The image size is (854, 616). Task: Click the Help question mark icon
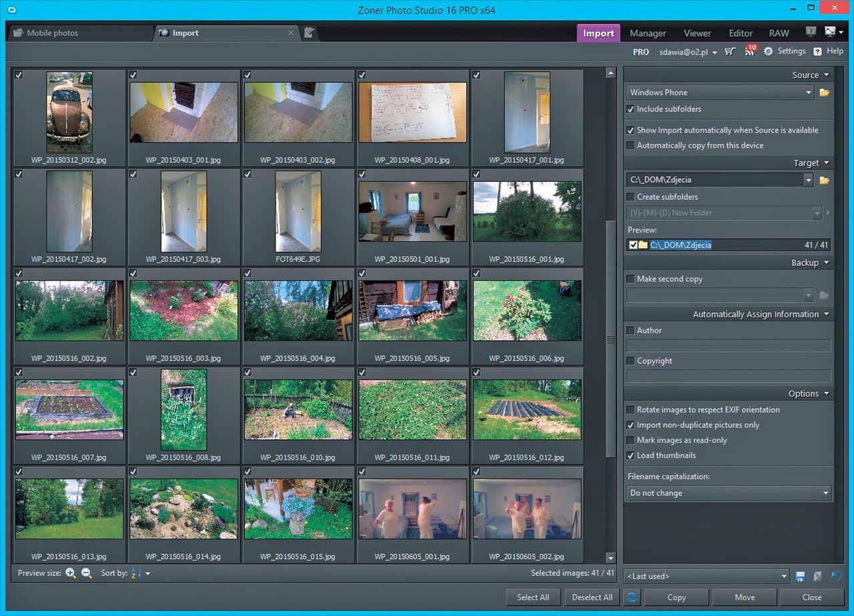[x=818, y=51]
